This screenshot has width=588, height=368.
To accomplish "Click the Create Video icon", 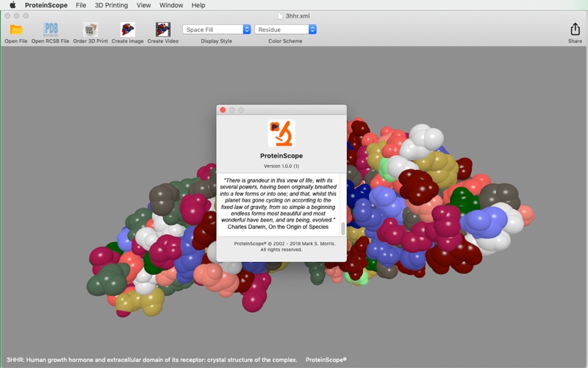I will point(162,29).
